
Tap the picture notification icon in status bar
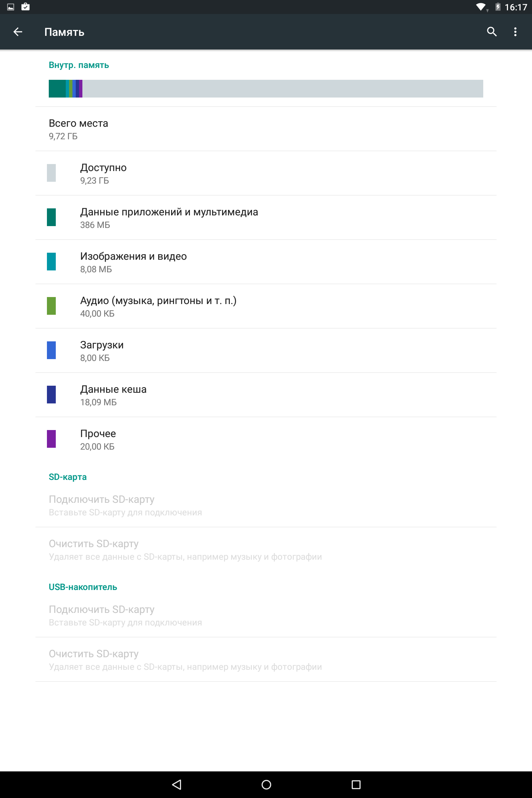point(11,7)
